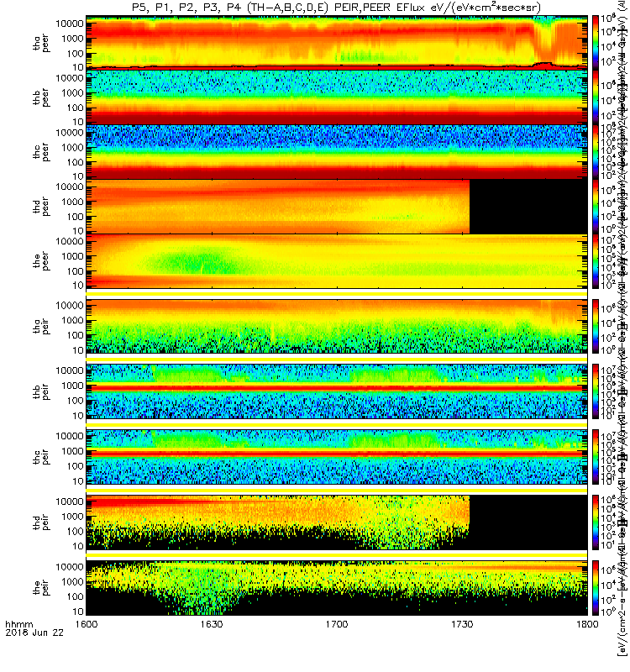
Task: Pick the color bar beside thb peir panel
Action: (596, 391)
